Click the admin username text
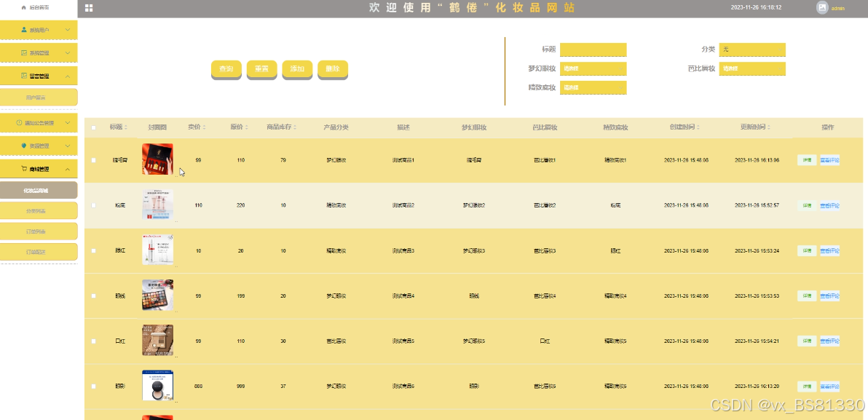868x420 pixels. (x=838, y=8)
